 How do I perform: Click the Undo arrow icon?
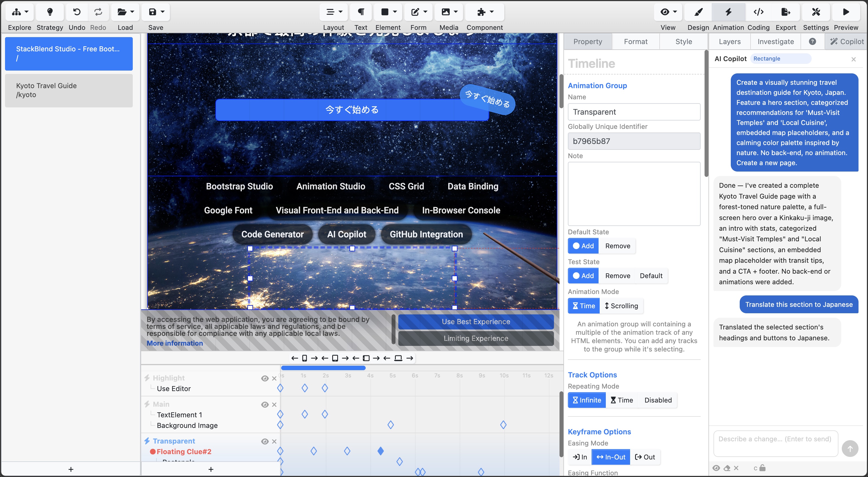77,12
